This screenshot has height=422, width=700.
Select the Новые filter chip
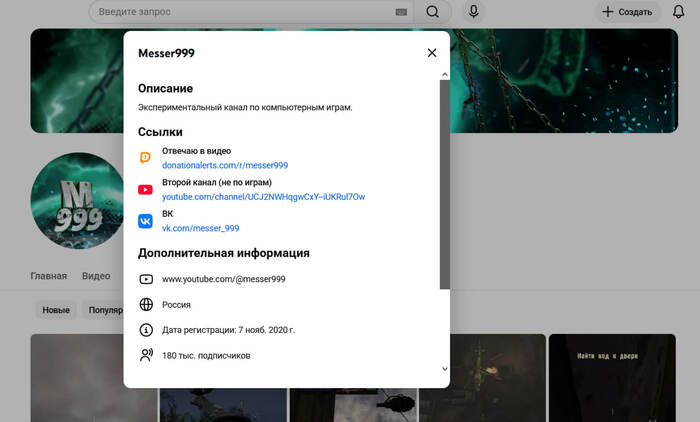coord(56,310)
